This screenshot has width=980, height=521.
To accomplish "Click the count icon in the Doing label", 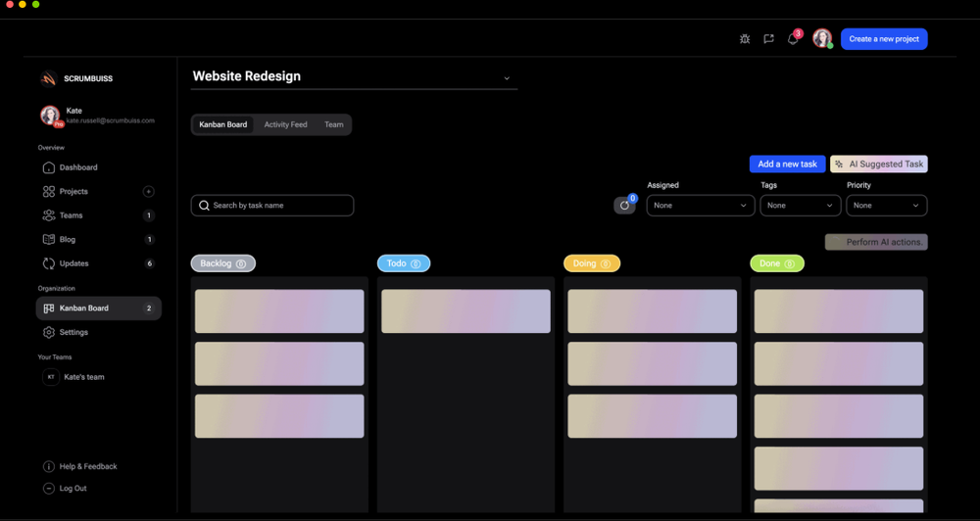I will tap(605, 263).
